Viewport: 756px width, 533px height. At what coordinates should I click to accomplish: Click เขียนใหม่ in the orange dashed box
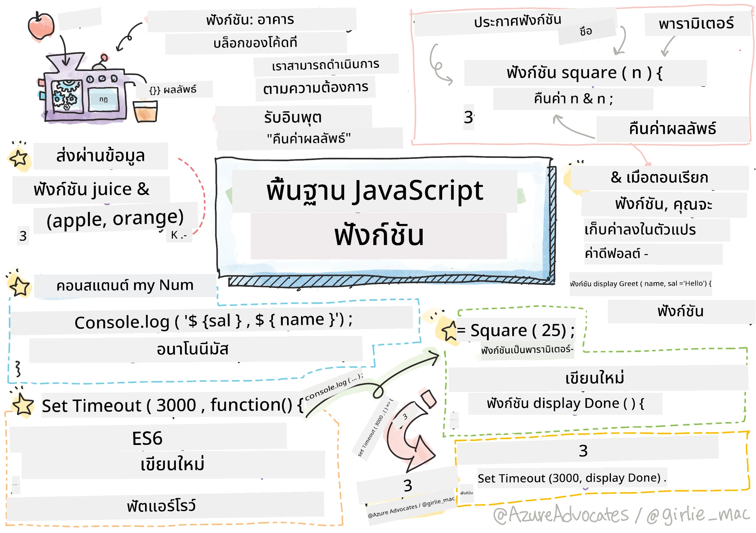[172, 464]
